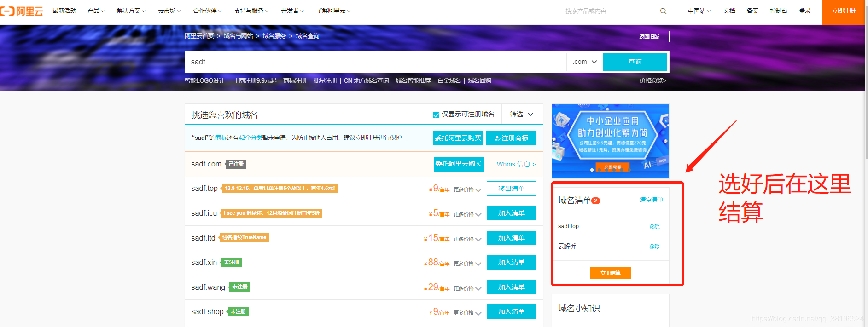Open the 开发者 menu
This screenshot has width=868, height=327.
pyautogui.click(x=292, y=11)
